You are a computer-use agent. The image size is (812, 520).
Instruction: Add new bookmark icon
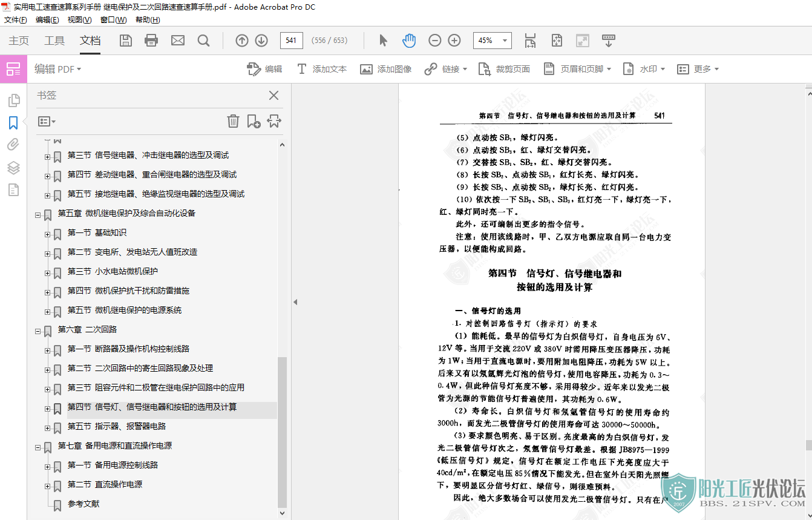254,121
